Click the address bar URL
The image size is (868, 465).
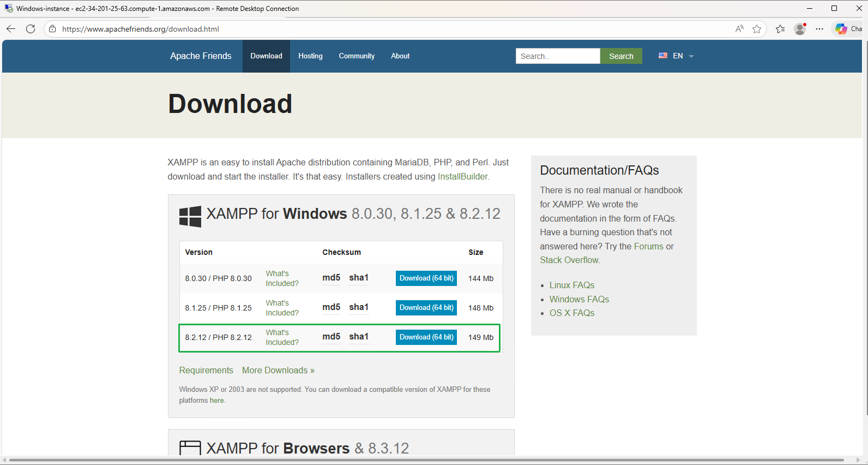click(141, 29)
